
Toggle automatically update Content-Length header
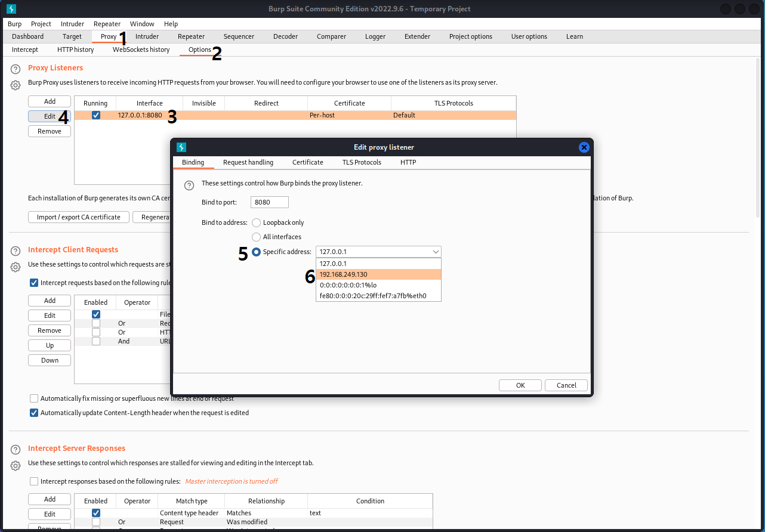pyautogui.click(x=34, y=413)
